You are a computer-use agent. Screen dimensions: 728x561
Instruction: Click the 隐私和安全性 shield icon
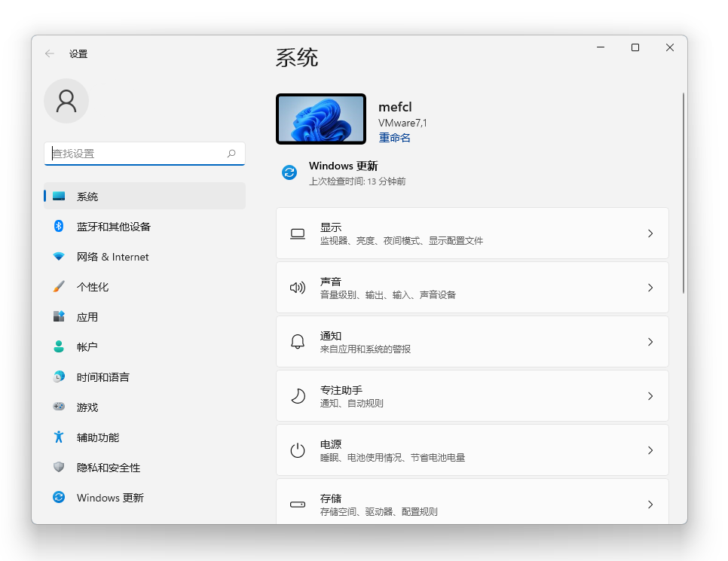[59, 467]
